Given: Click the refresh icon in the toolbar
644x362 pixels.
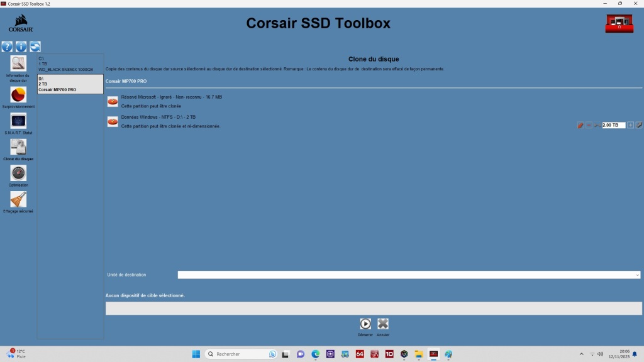Looking at the screenshot, I should [x=36, y=46].
